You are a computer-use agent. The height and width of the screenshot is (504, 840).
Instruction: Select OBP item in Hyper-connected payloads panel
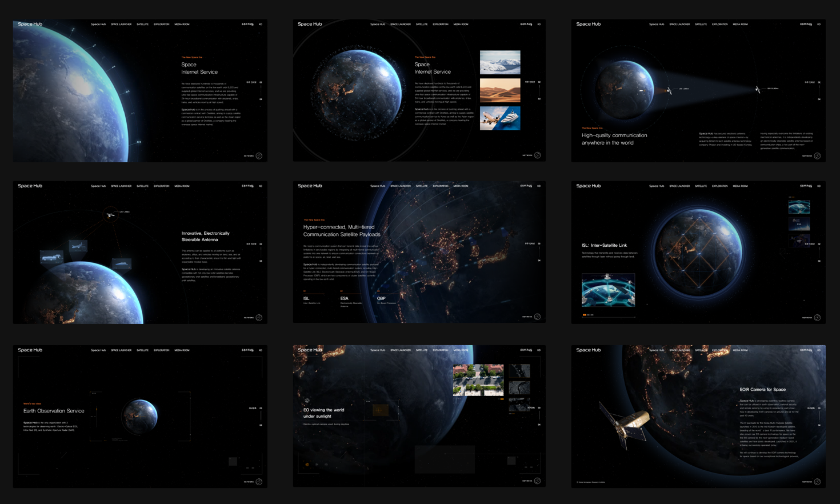click(381, 299)
